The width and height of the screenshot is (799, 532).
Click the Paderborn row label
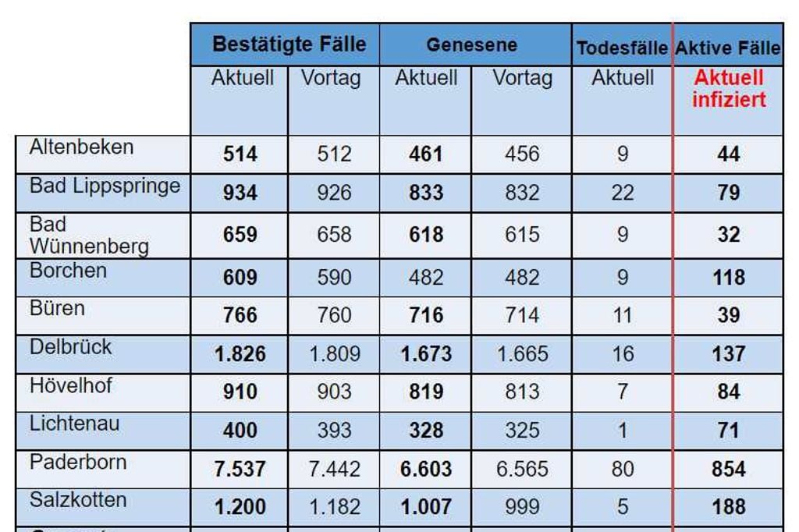[x=78, y=462]
